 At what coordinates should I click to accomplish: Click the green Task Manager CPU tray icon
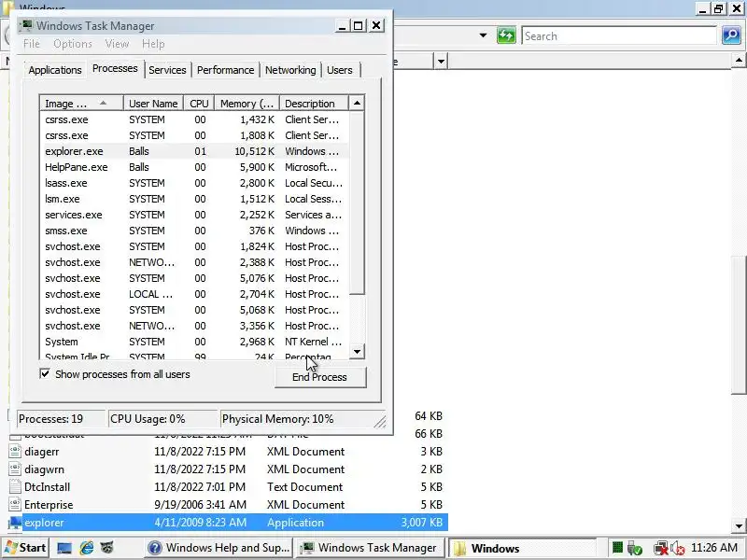coord(617,548)
